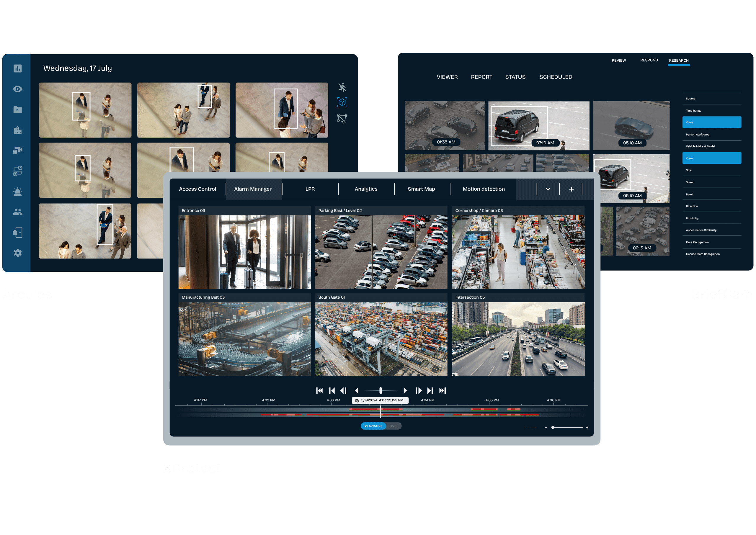
Task: Jump to end with skip-forward control
Action: (x=442, y=390)
